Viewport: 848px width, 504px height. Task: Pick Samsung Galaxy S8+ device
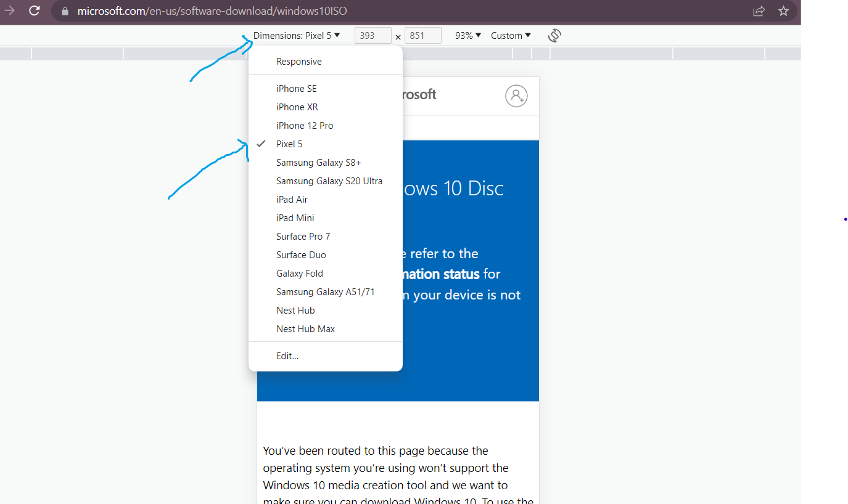(x=326, y=163)
